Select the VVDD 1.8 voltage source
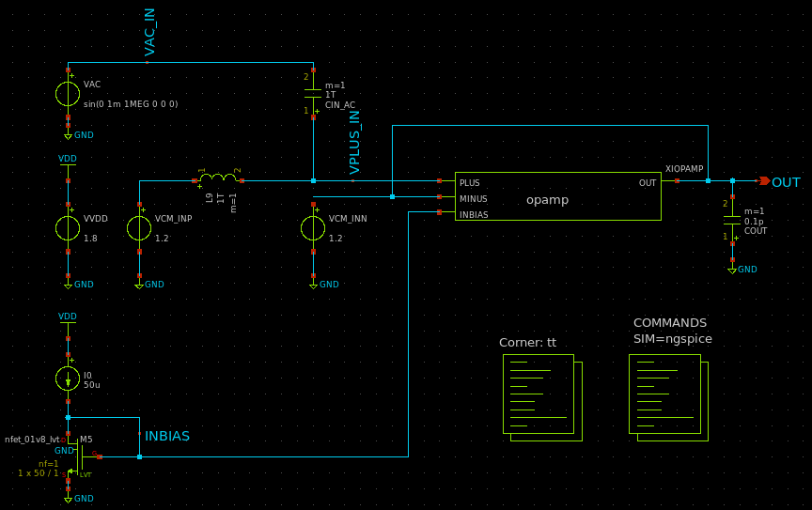This screenshot has width=812, height=510. [68, 228]
